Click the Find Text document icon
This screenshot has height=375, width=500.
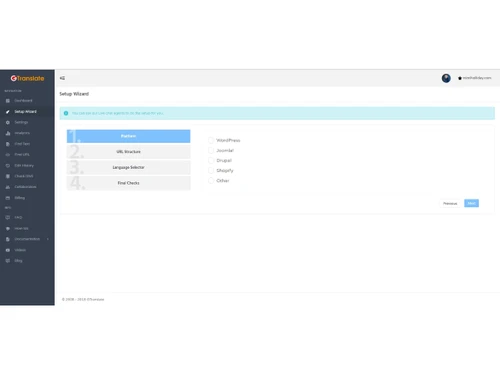pyautogui.click(x=8, y=144)
